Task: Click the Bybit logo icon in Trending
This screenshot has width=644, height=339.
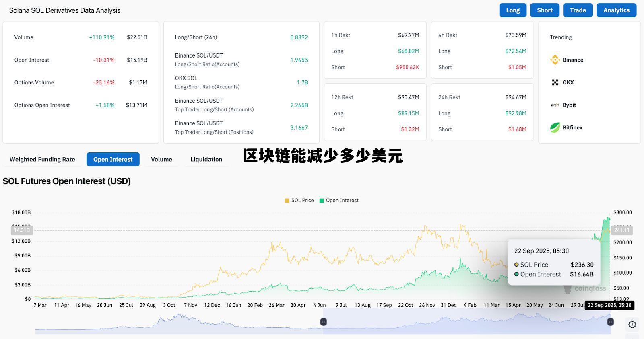Action: [555, 105]
